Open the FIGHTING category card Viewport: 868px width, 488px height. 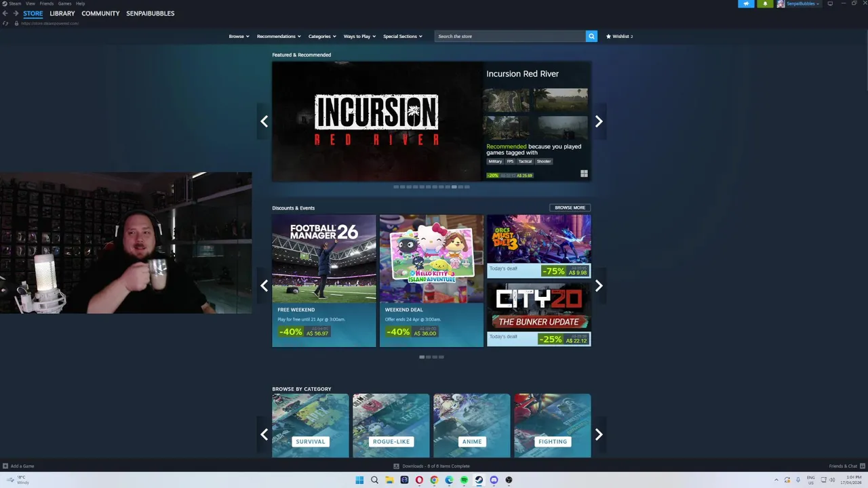pyautogui.click(x=553, y=426)
